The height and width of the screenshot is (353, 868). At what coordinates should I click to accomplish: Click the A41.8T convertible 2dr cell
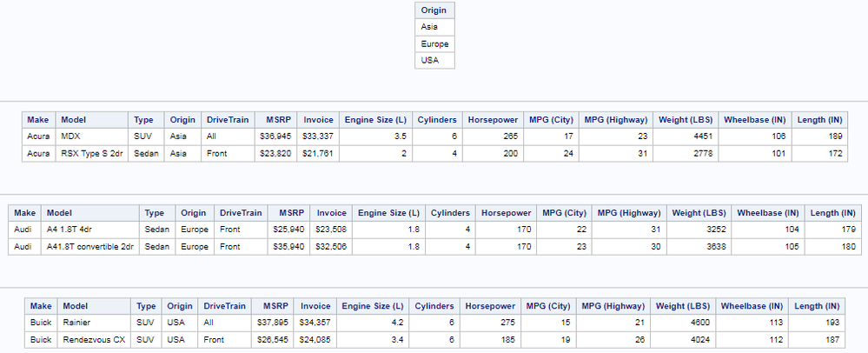coord(90,247)
